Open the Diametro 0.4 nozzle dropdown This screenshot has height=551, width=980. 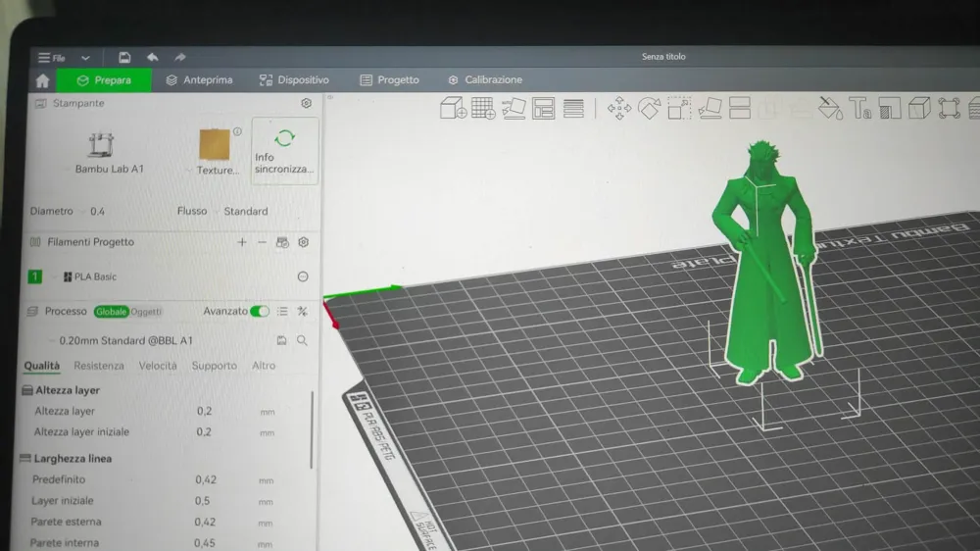[97, 212]
